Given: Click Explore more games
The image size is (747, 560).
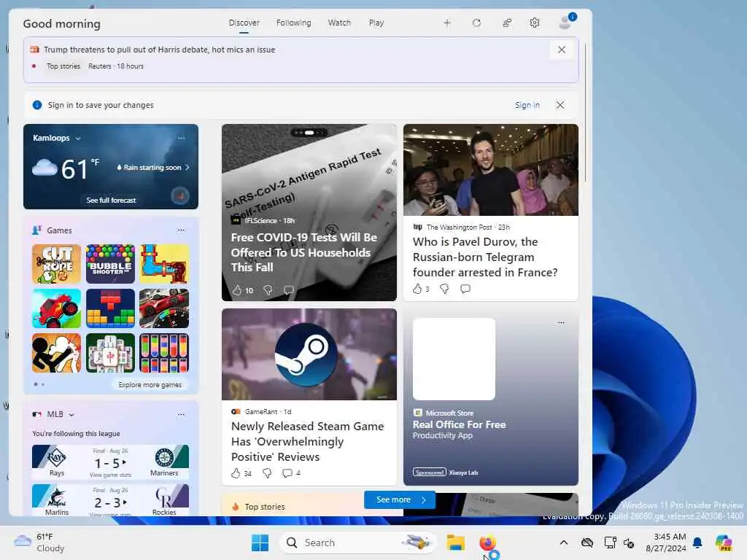Looking at the screenshot, I should click(150, 385).
